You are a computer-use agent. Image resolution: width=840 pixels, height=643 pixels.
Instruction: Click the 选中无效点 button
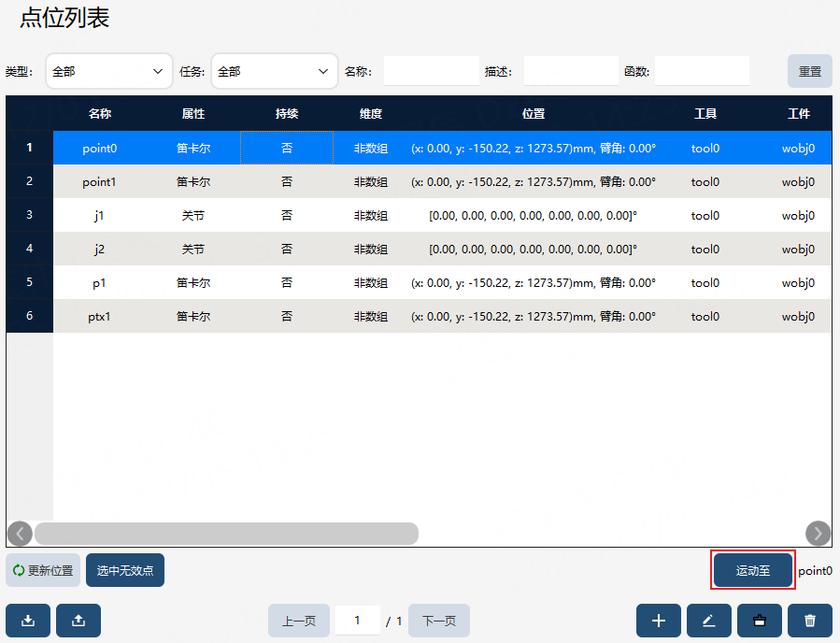pos(125,570)
